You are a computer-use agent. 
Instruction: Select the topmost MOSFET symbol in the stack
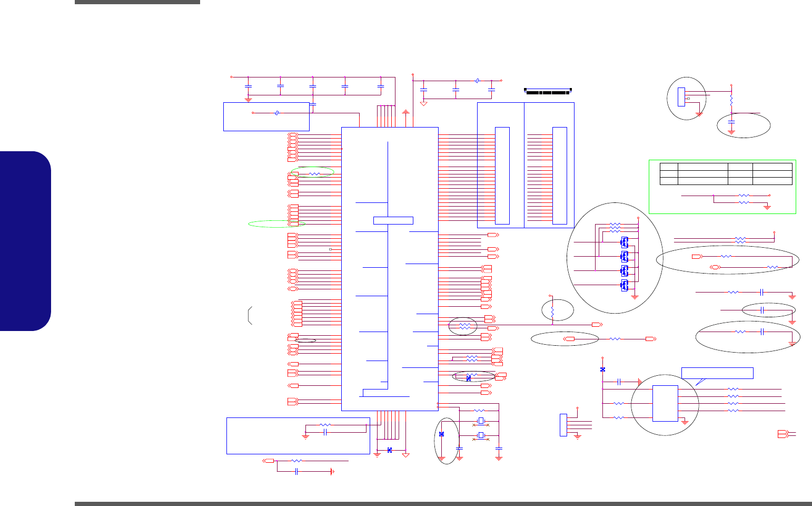(625, 242)
